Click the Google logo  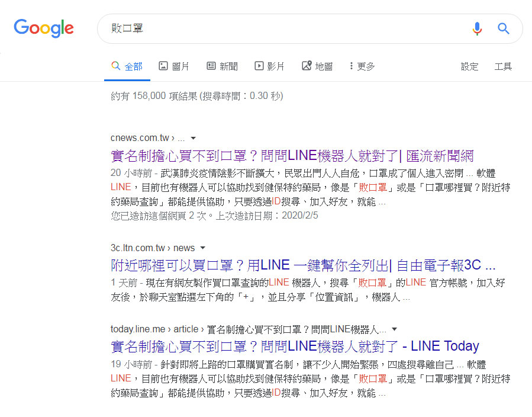[x=43, y=28]
